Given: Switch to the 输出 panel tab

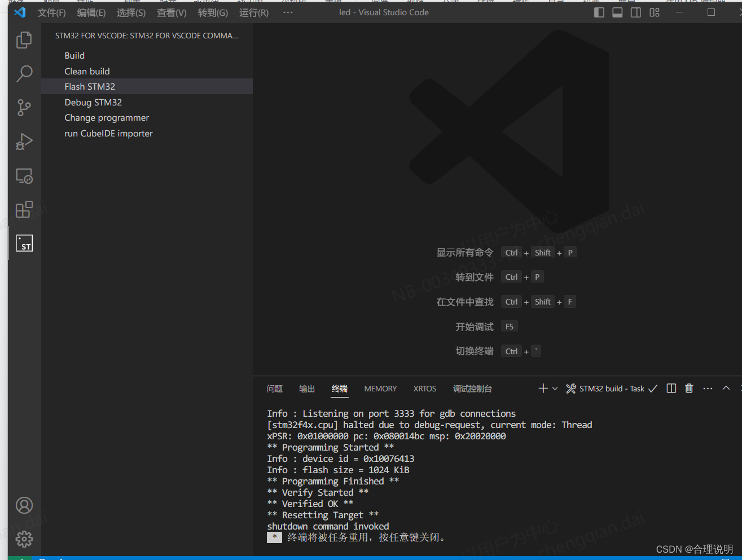Looking at the screenshot, I should 307,389.
